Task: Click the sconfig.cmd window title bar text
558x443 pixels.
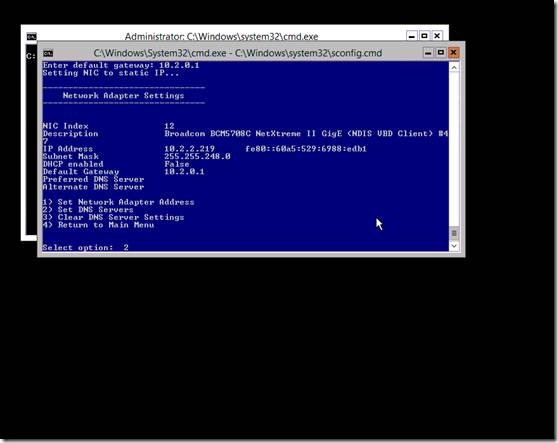Action: pyautogui.click(x=238, y=53)
